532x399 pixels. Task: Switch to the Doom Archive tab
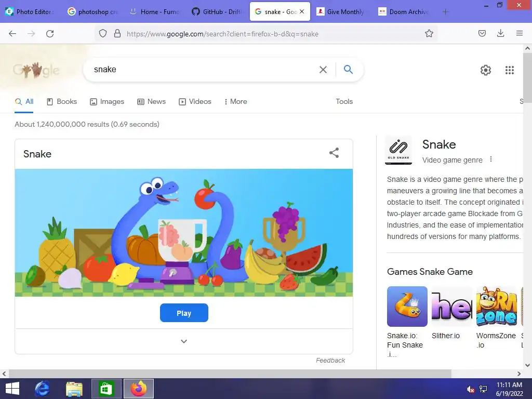pyautogui.click(x=404, y=12)
